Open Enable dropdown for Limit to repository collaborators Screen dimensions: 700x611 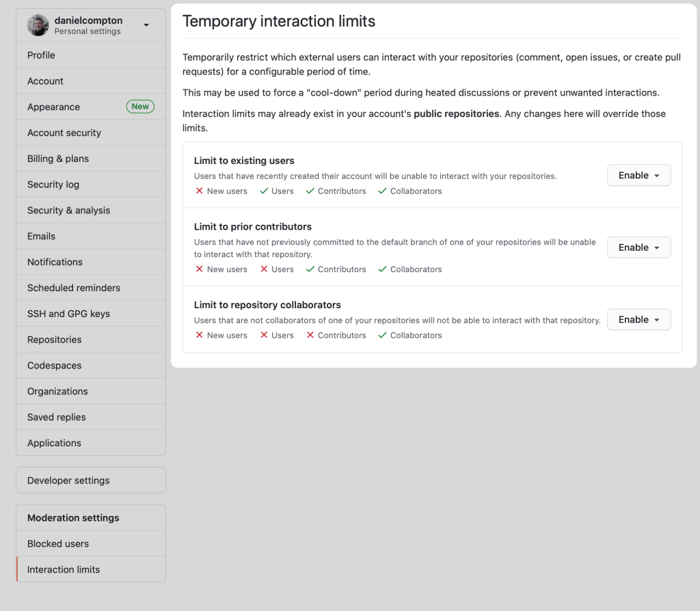638,320
